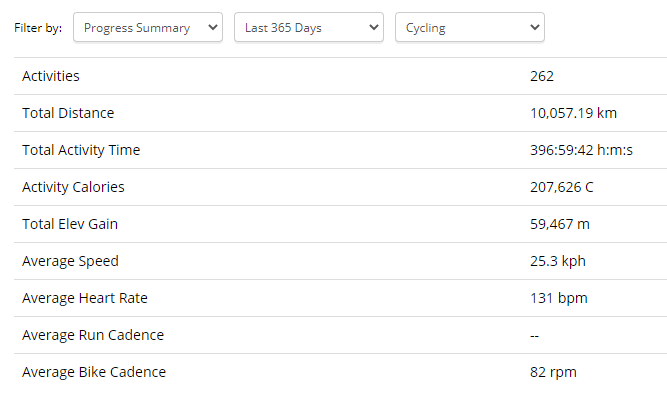
Task: Expand the Last 365 Days dropdown
Action: click(x=308, y=28)
